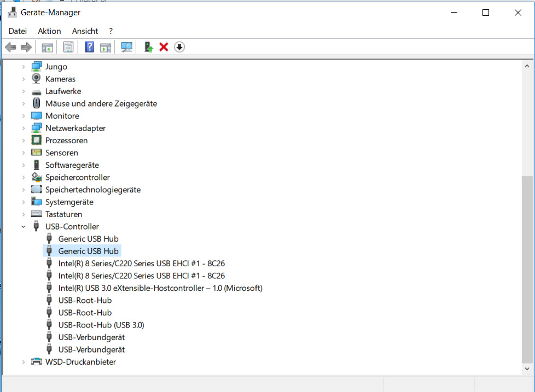Select the first Generic USB Hub entry
Viewport: 535px width, 392px height.
(89, 238)
